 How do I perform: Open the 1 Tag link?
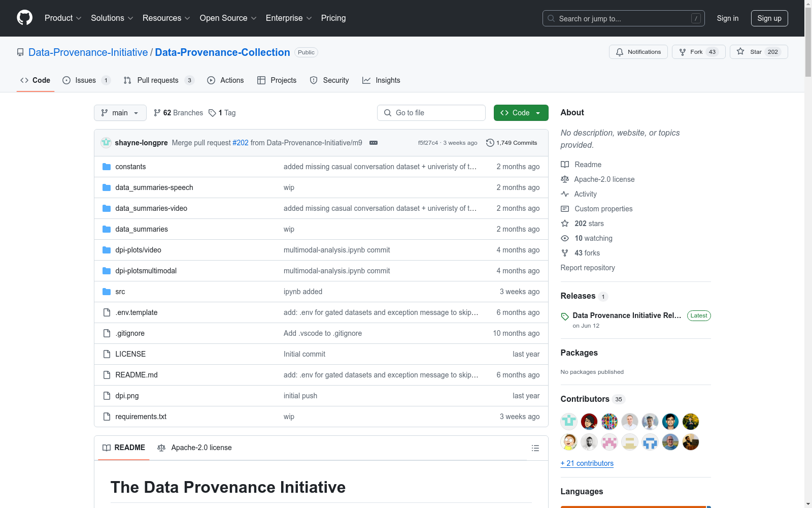(222, 113)
